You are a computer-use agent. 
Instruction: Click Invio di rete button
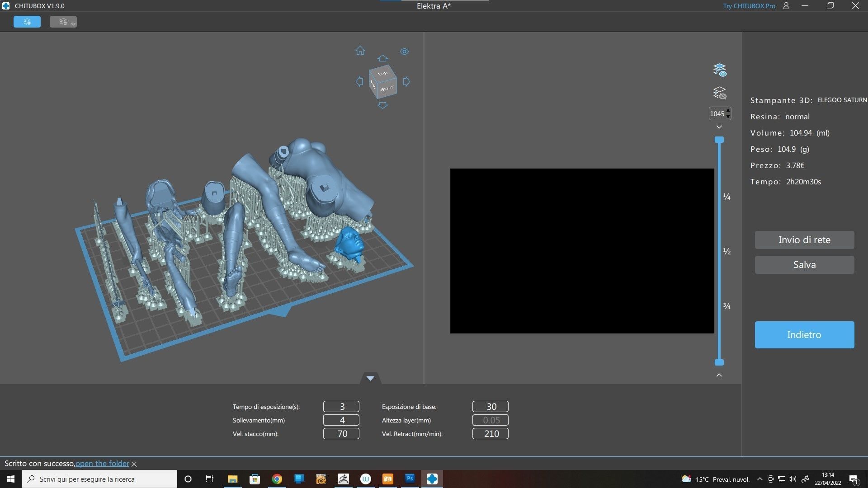click(x=804, y=240)
